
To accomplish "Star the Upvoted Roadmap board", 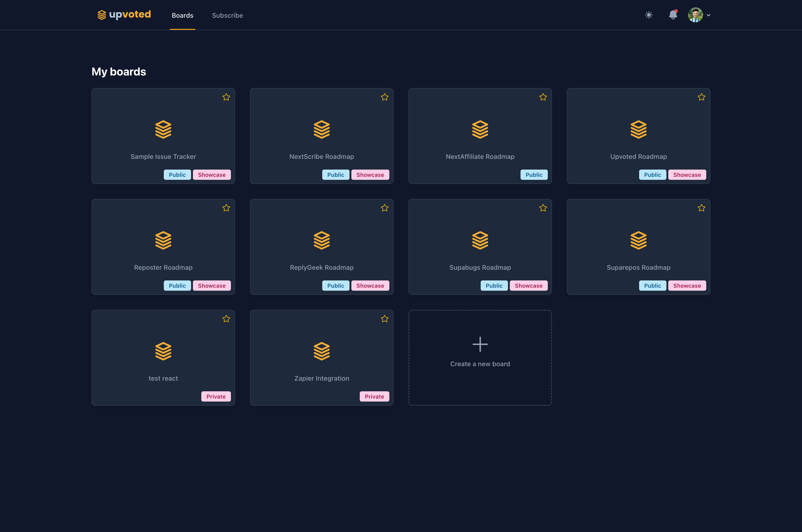I will [x=701, y=97].
